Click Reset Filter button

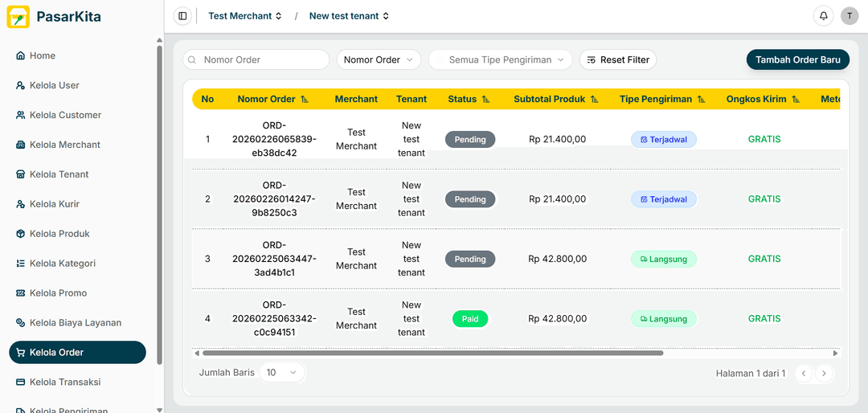(x=618, y=59)
